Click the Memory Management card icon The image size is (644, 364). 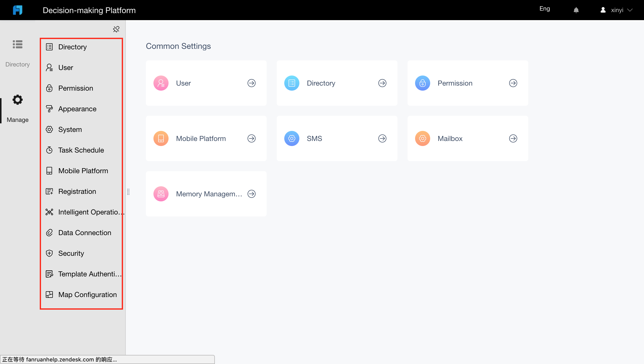click(161, 194)
